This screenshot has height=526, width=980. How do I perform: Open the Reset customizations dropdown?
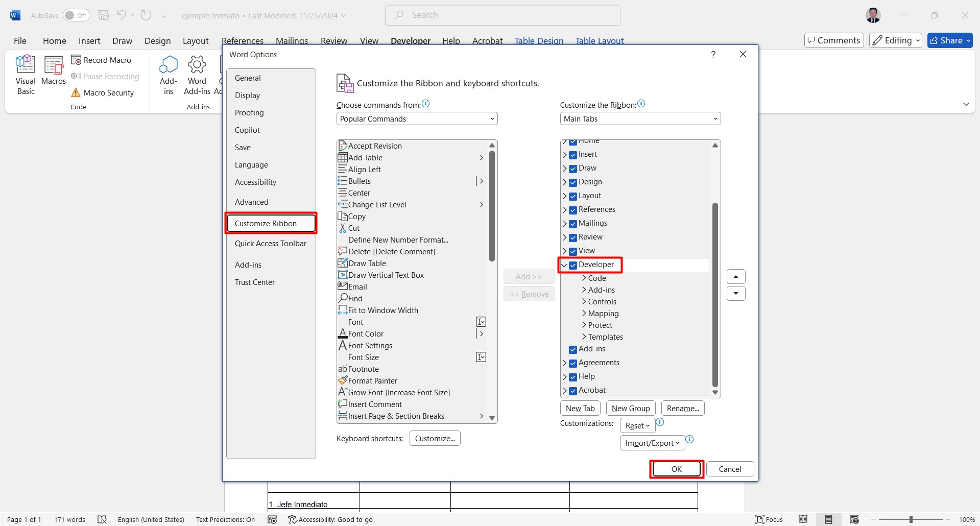coord(637,425)
